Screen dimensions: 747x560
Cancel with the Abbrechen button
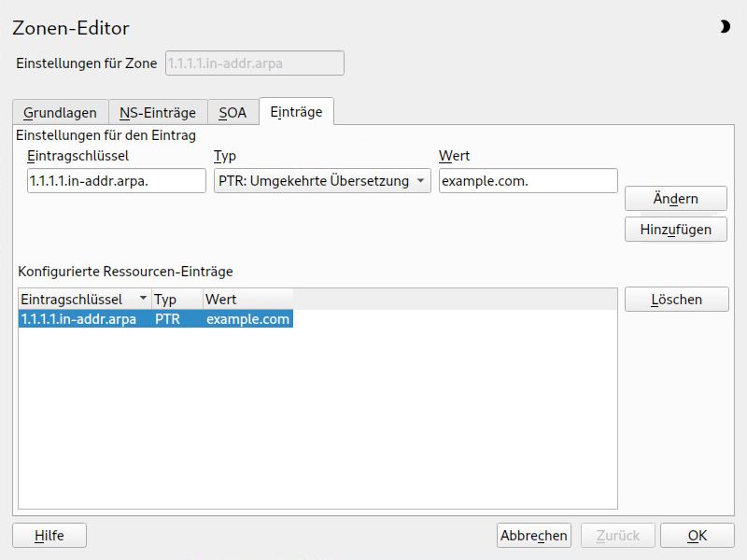533,535
